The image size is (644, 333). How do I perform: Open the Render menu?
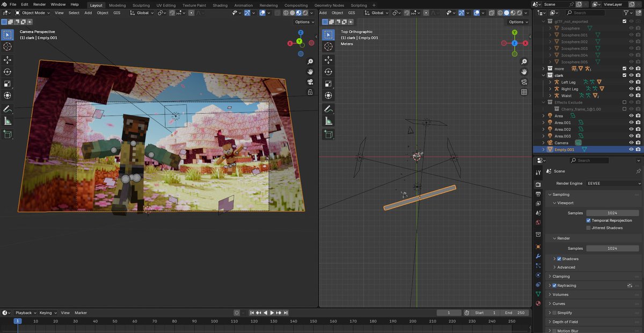[39, 4]
